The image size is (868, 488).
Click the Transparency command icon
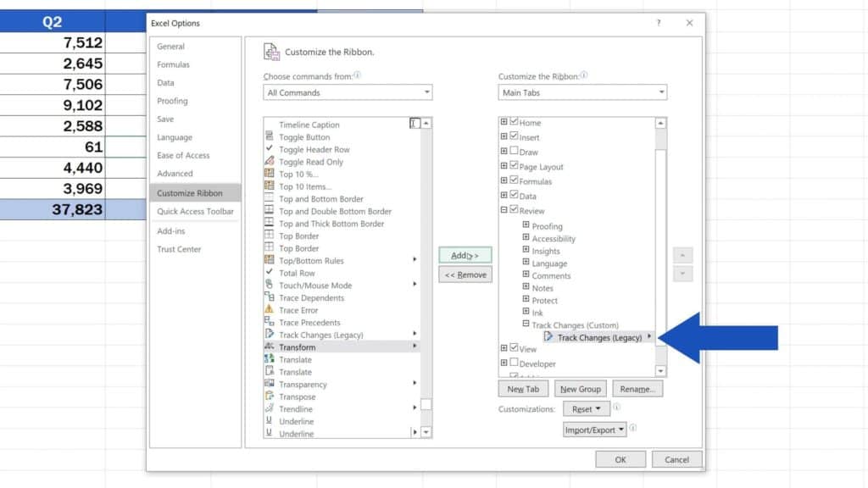269,383
